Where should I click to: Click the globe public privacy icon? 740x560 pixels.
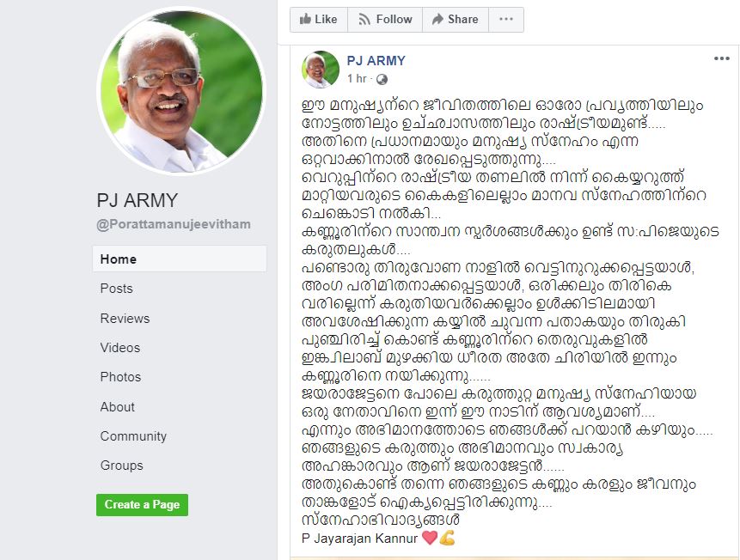tap(382, 79)
